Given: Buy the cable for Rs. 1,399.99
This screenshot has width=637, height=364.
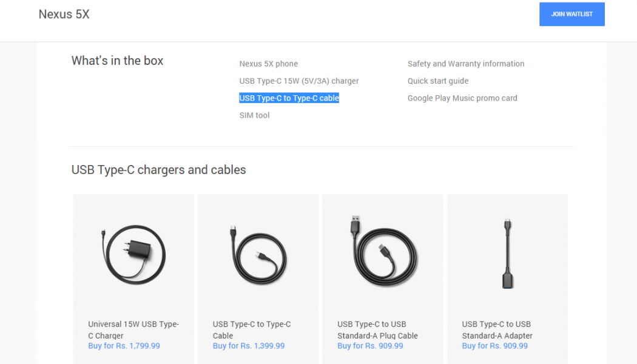Looking at the screenshot, I should click(x=249, y=346).
